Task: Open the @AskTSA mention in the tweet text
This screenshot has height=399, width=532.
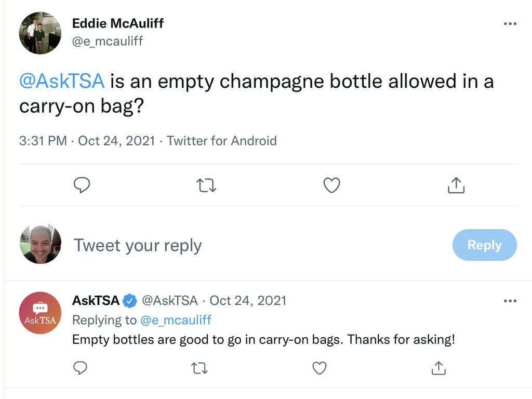Action: pos(62,81)
